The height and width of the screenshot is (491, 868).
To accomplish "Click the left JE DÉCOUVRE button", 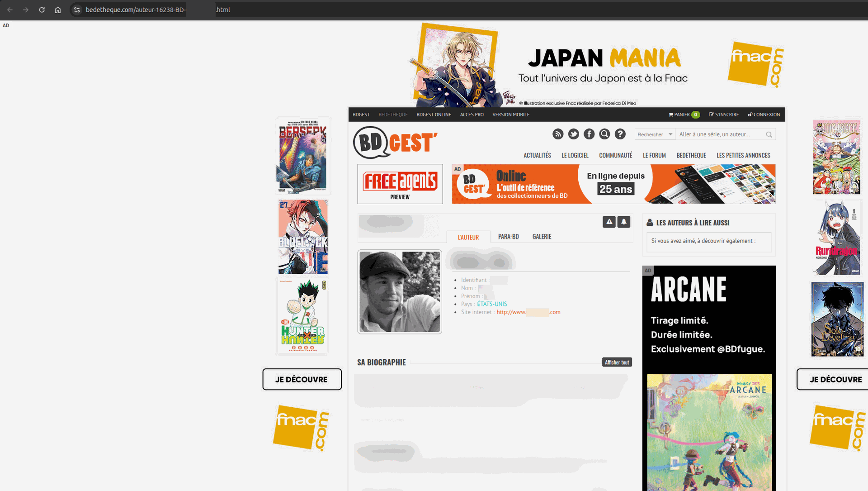I will [302, 379].
